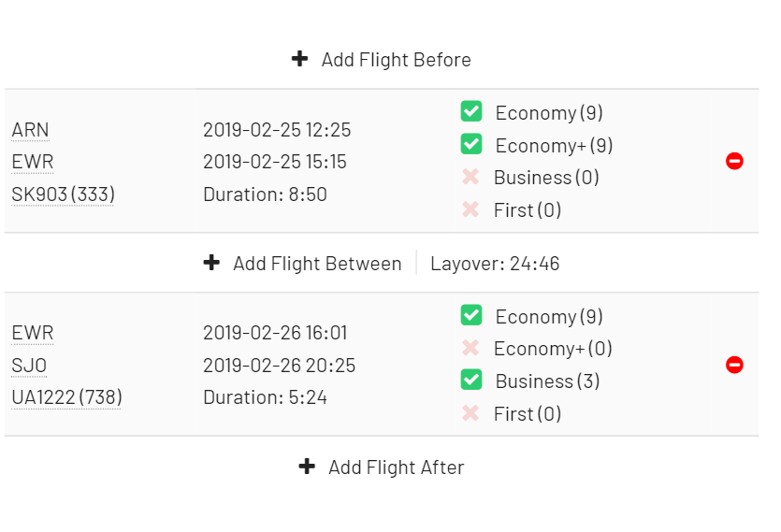Toggle Business checkbox on UA1222 flight

(x=471, y=381)
